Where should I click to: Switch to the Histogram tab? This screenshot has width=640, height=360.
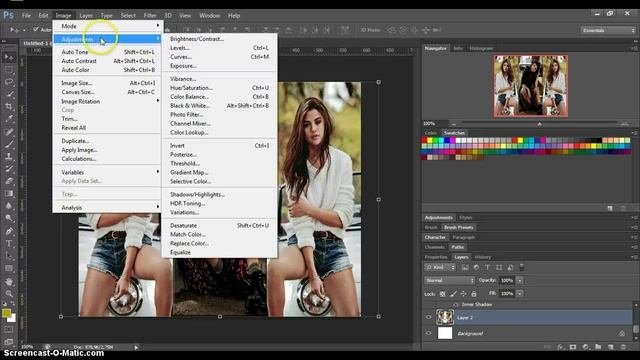481,48
